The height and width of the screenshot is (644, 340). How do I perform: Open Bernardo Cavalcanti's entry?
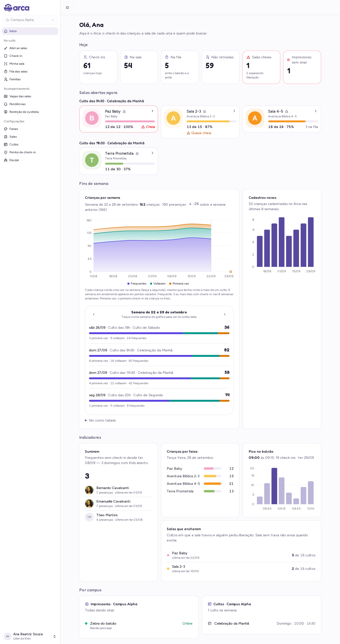click(x=119, y=490)
